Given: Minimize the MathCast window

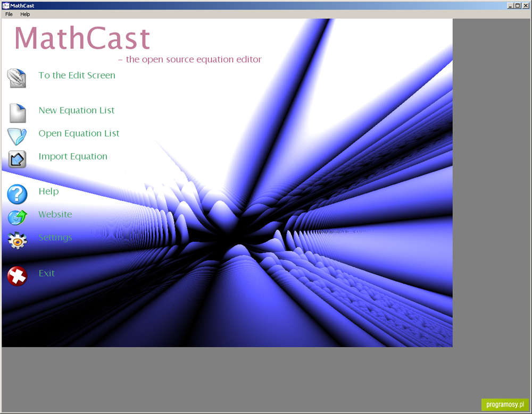Looking at the screenshot, I should (x=510, y=5).
